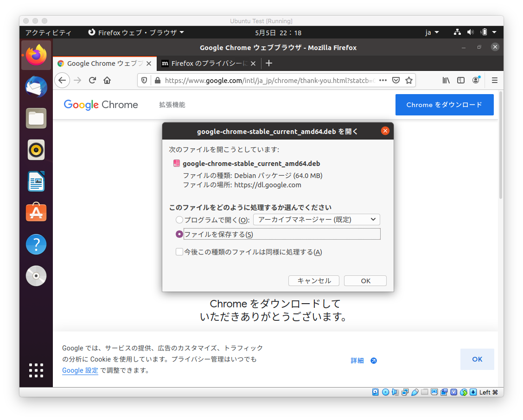
Task: Launch Rhythmbox music player from dock
Action: (x=36, y=150)
